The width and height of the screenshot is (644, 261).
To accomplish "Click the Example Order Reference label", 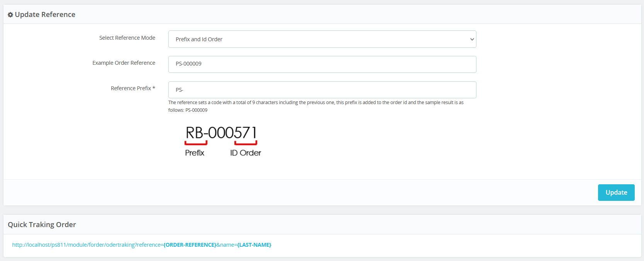I will pyautogui.click(x=124, y=63).
